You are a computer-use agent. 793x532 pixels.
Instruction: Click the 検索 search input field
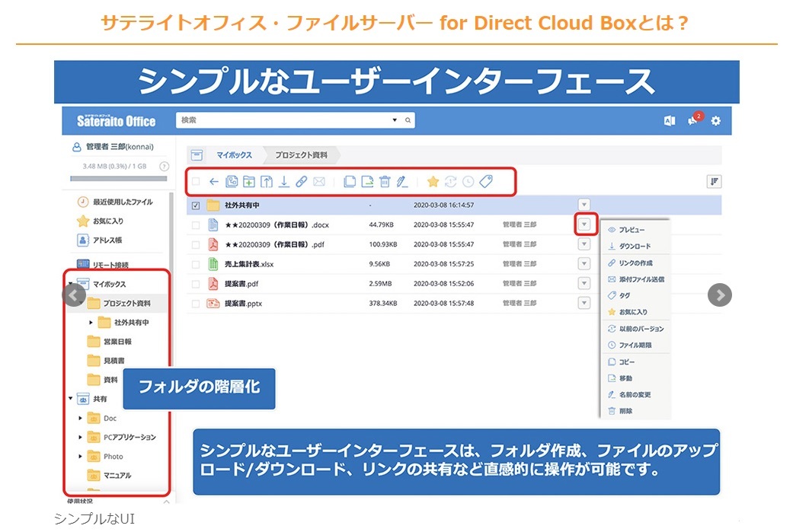point(286,120)
